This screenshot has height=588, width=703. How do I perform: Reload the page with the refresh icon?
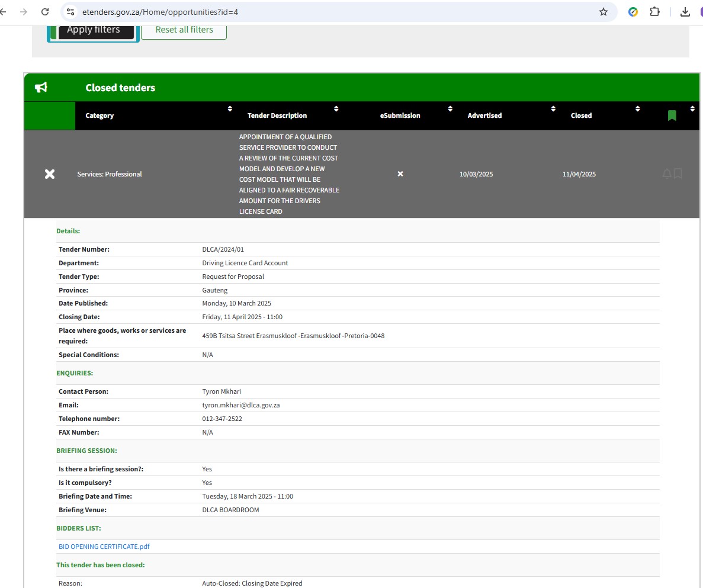(x=45, y=12)
